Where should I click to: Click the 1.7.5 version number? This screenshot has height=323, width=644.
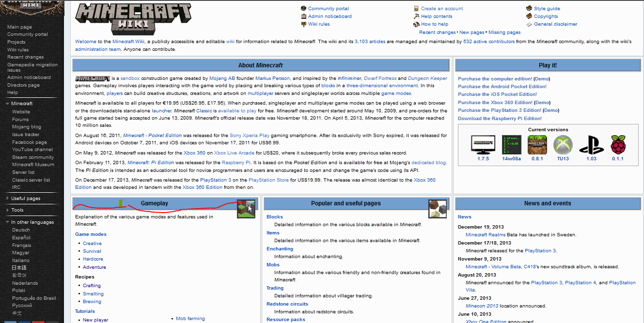(x=483, y=159)
